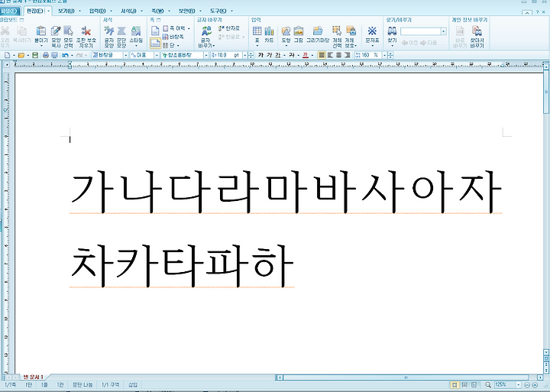Click the print icon in quick toolbar

click(46, 55)
